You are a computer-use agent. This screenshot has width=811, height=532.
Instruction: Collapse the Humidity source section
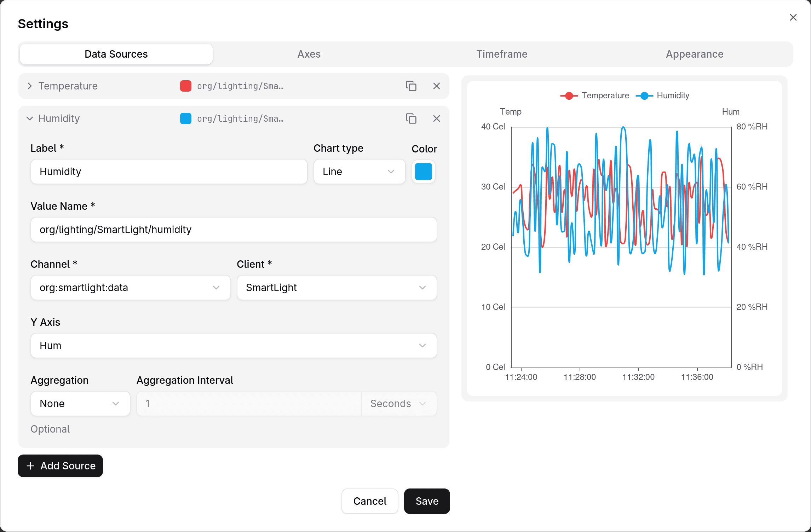(x=30, y=118)
